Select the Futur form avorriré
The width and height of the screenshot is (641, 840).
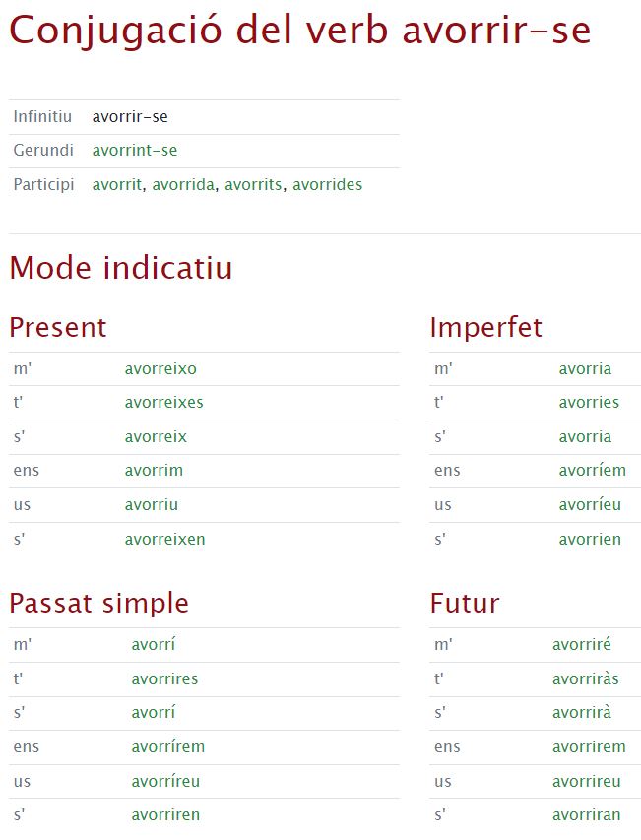tap(582, 644)
